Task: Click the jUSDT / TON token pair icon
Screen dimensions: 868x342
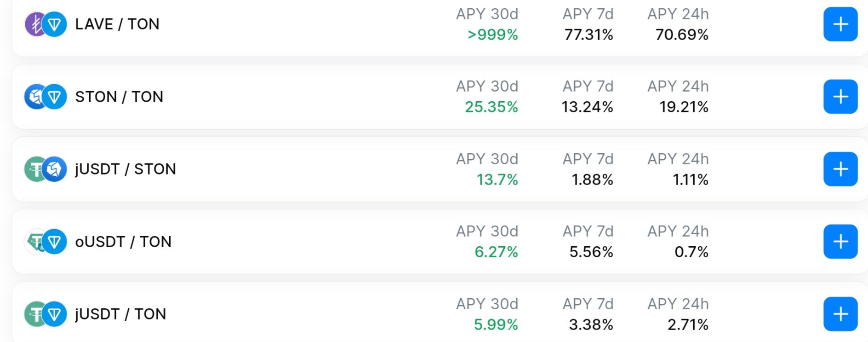Action: point(46,314)
